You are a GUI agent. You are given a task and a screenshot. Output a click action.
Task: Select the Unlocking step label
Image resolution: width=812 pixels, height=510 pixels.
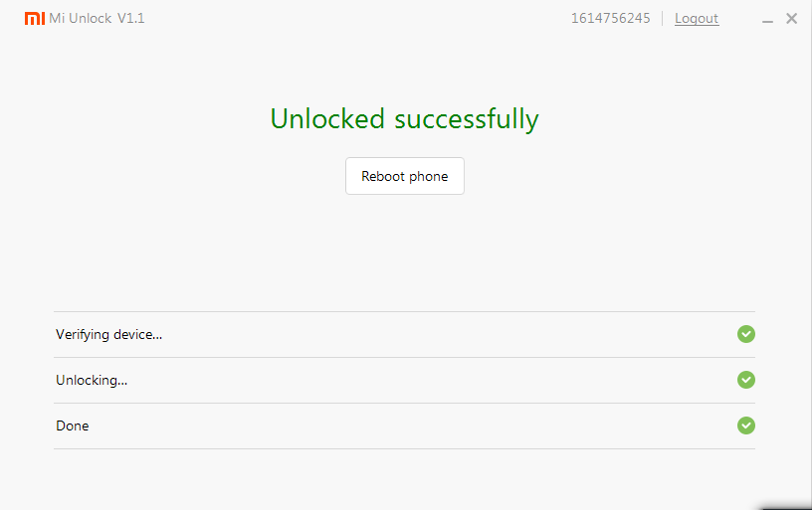[92, 380]
